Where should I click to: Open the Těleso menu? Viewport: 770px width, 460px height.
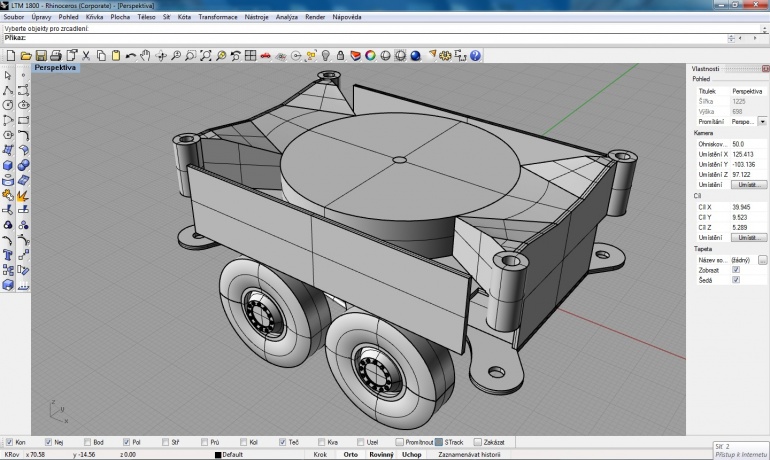point(146,17)
